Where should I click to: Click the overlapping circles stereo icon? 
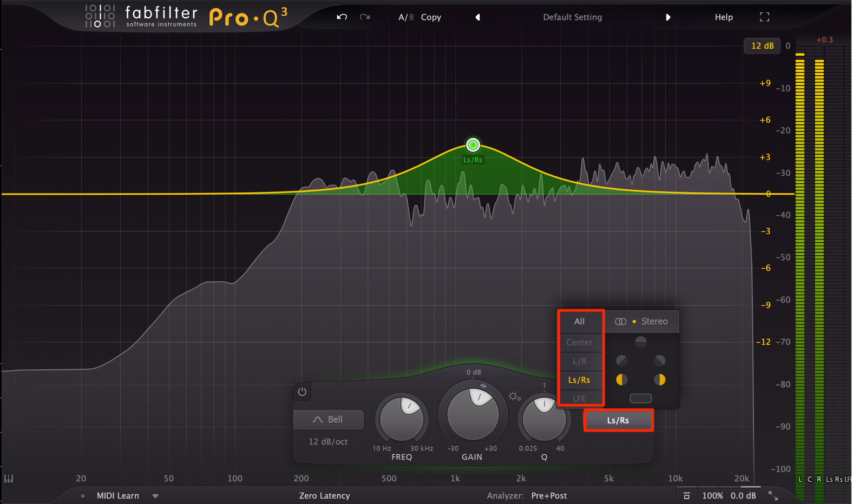(620, 321)
